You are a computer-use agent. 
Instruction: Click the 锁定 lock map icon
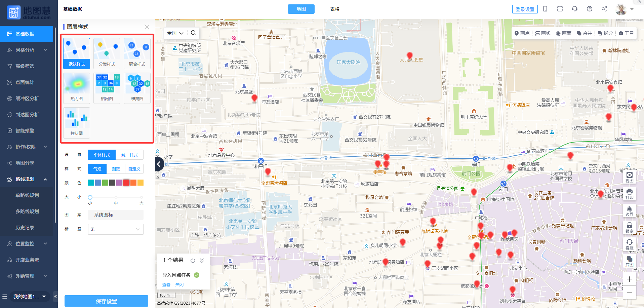(x=629, y=228)
